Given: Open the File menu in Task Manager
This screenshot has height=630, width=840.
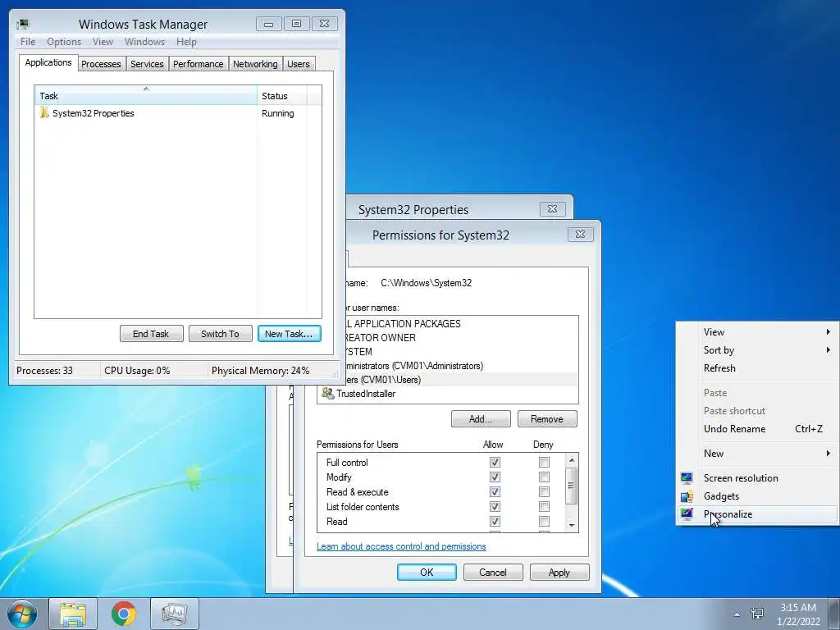Looking at the screenshot, I should click(x=28, y=42).
